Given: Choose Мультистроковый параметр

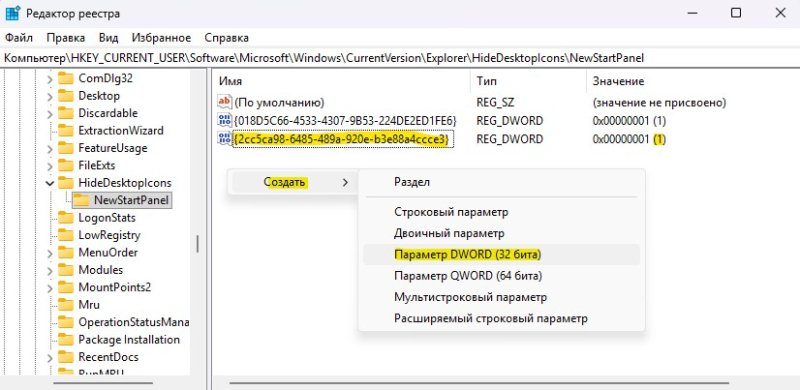Looking at the screenshot, I should pyautogui.click(x=501, y=297).
